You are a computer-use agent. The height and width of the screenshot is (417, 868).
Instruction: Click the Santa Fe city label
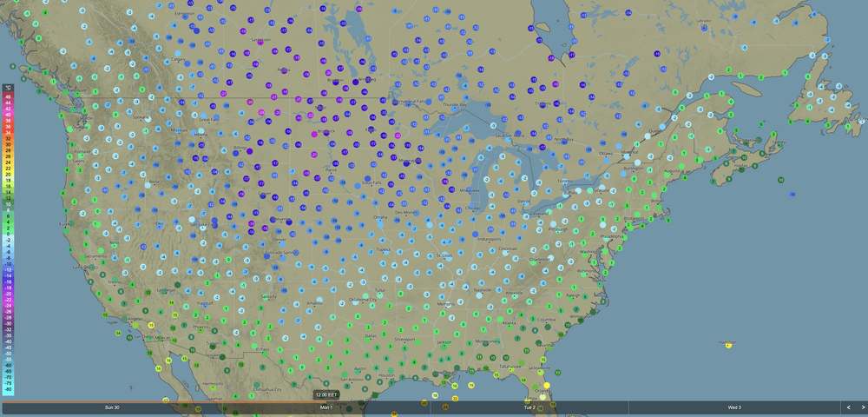coord(268,296)
